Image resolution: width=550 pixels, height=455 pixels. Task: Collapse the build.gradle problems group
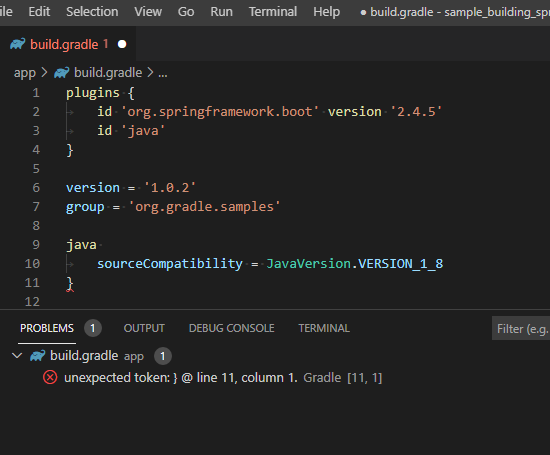(x=17, y=356)
